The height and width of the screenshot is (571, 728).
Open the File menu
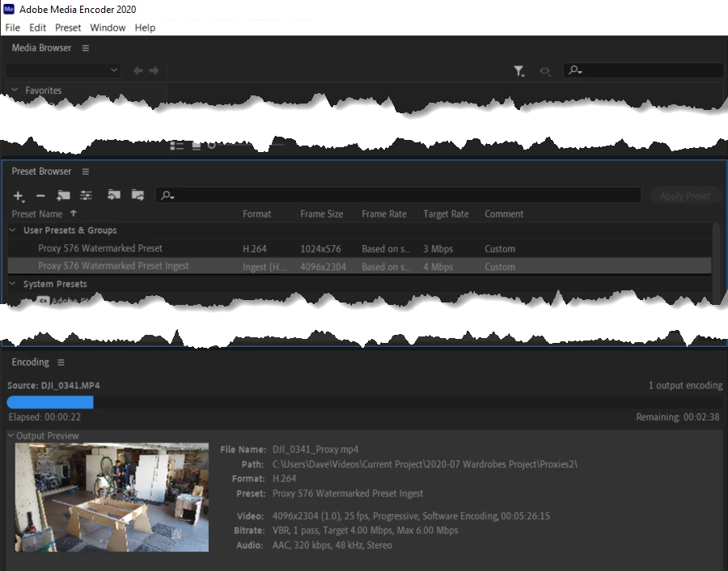point(12,27)
